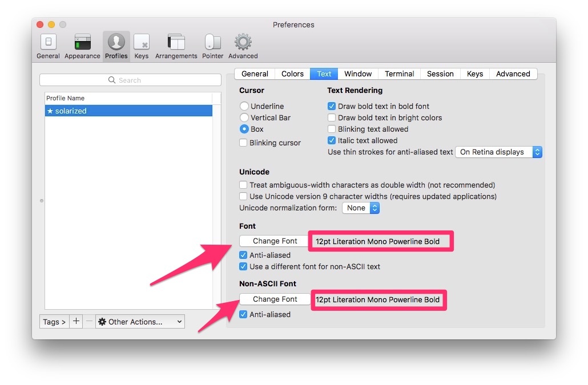Click the plus icon to add profile
Viewport: 588px width, 385px height.
(x=76, y=322)
